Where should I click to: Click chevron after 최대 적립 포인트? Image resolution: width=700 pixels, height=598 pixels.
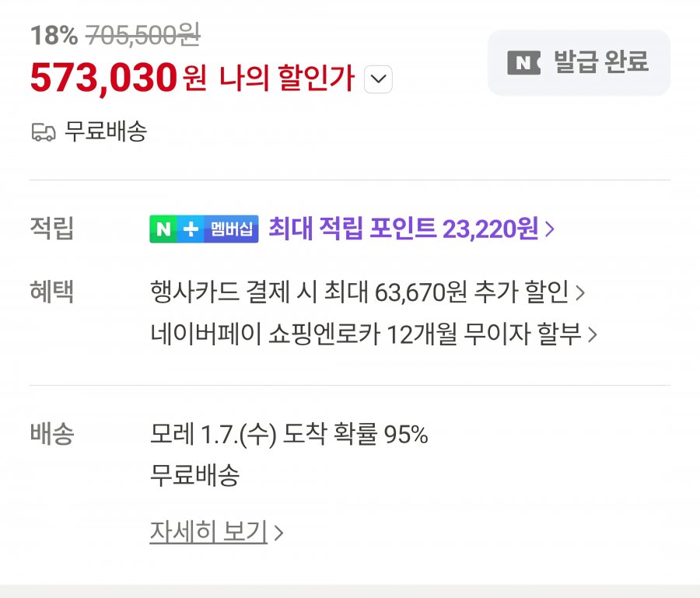tap(550, 229)
